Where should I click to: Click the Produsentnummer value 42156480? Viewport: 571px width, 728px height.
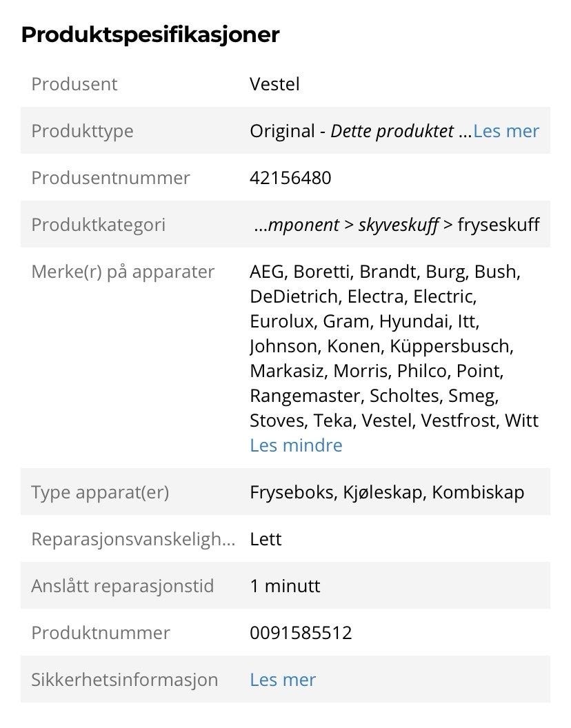(290, 178)
